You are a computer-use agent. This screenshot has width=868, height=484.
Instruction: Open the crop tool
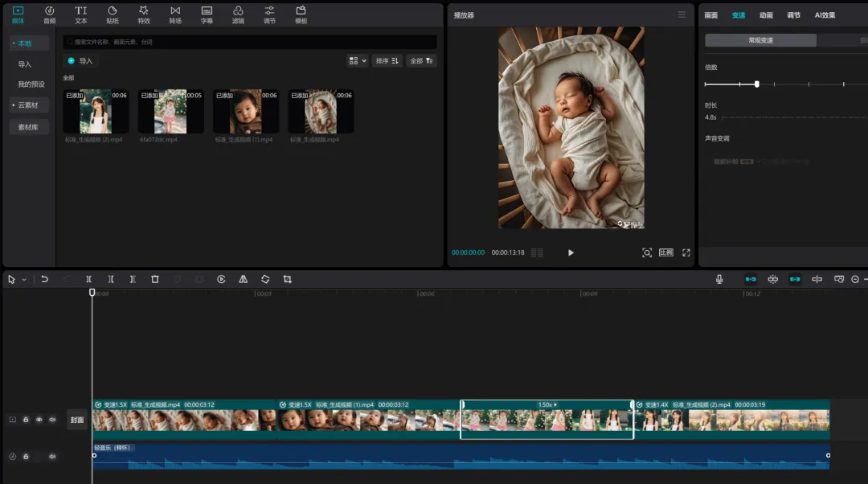pos(287,279)
